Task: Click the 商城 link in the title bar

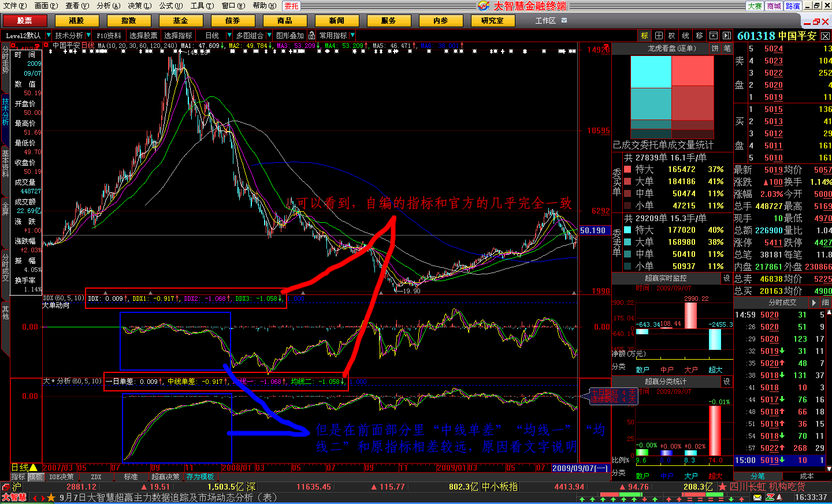Action: (774, 6)
